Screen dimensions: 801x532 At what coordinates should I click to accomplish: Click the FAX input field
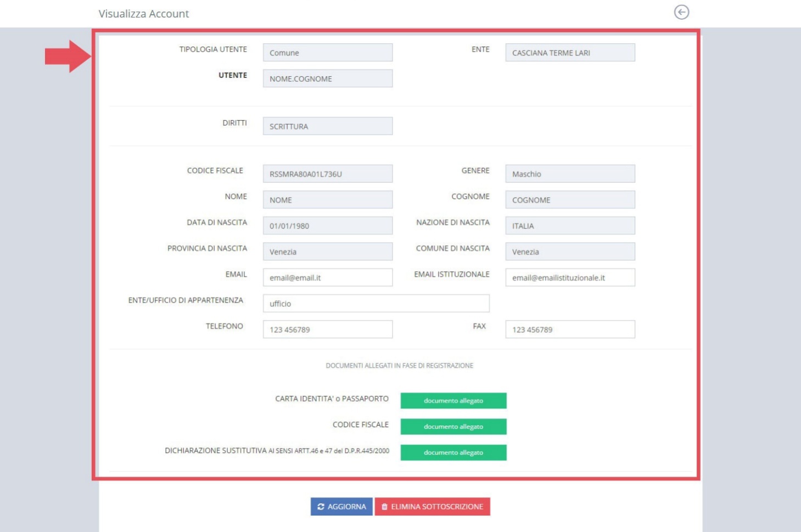pyautogui.click(x=570, y=329)
